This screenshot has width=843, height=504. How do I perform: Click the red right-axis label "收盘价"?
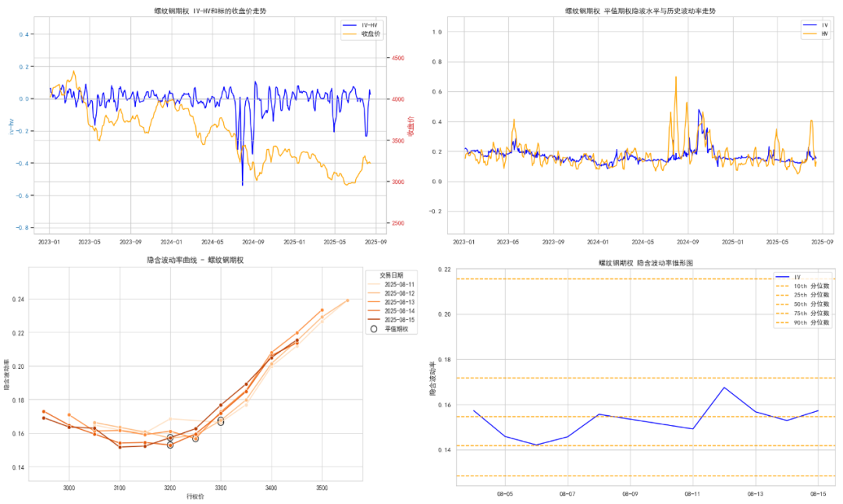point(411,126)
